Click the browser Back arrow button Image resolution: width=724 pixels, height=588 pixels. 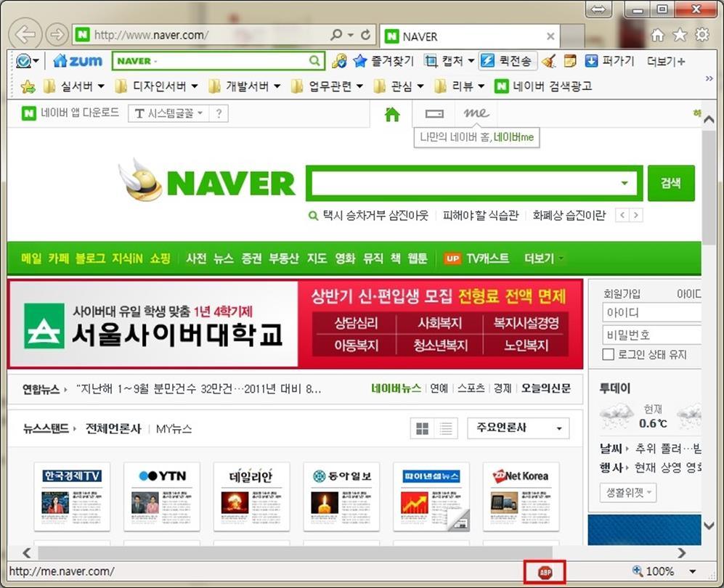click(x=25, y=35)
